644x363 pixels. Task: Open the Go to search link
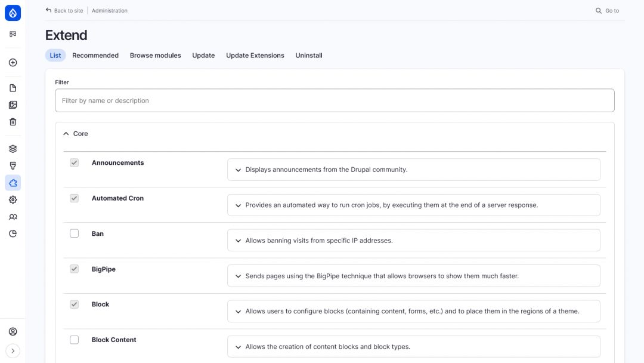click(612, 11)
